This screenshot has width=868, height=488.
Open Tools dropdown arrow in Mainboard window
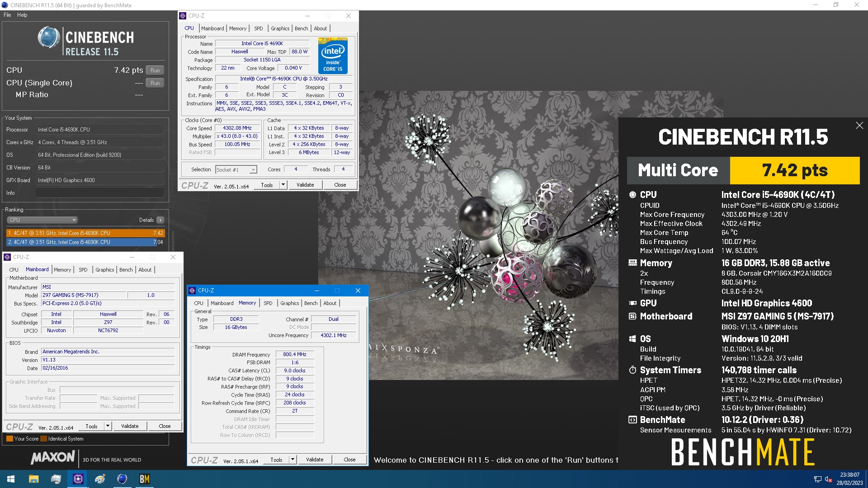[108, 426]
